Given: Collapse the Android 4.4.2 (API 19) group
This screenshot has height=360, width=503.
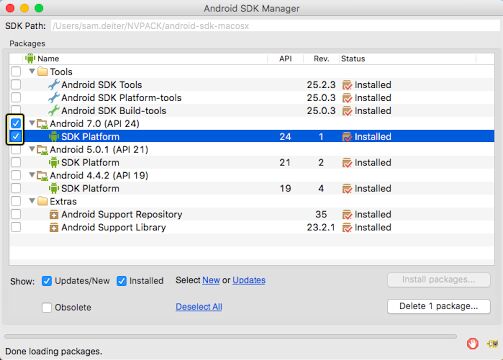Looking at the screenshot, I should (x=32, y=175).
